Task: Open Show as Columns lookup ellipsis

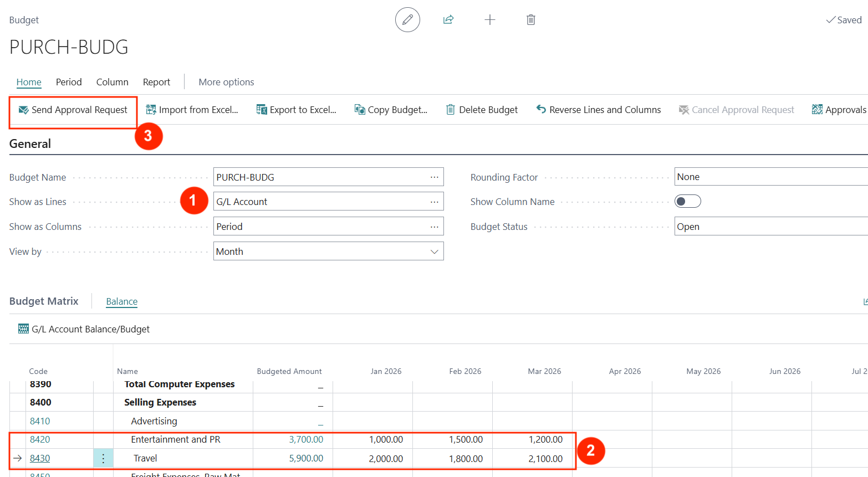Action: point(434,227)
